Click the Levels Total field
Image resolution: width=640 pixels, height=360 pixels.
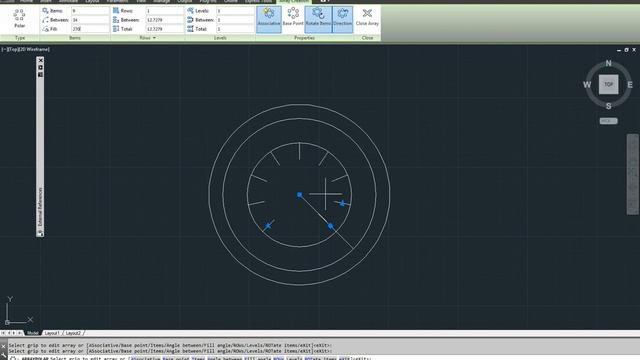pyautogui.click(x=235, y=29)
